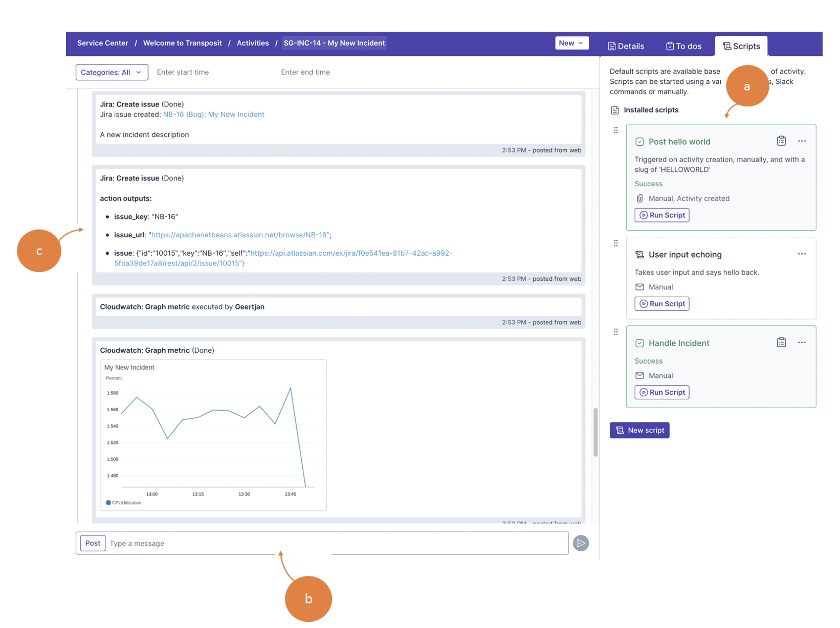The image size is (840, 628).
Task: Open more options for Post hello world script
Action: point(802,141)
